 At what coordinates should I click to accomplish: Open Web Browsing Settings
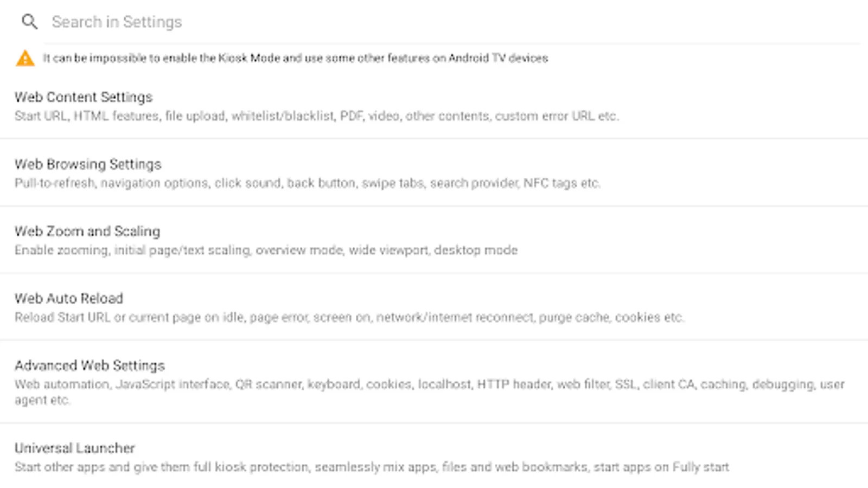(88, 164)
